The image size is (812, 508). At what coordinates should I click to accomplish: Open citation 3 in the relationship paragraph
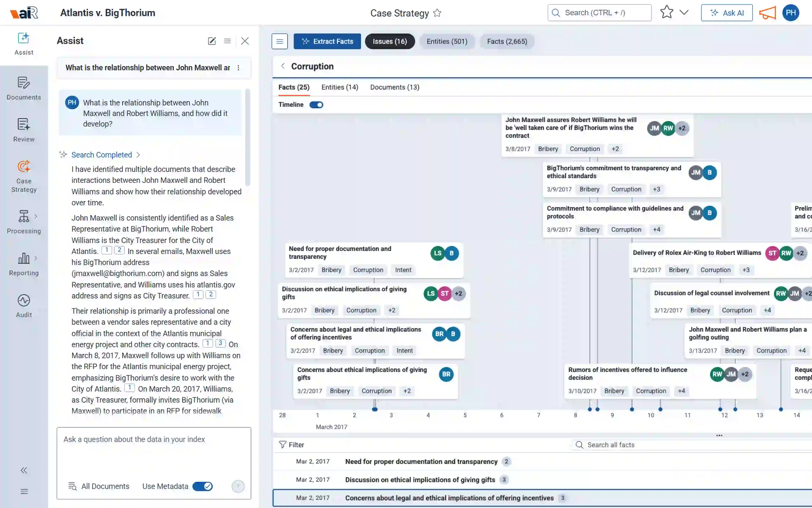tap(220, 343)
